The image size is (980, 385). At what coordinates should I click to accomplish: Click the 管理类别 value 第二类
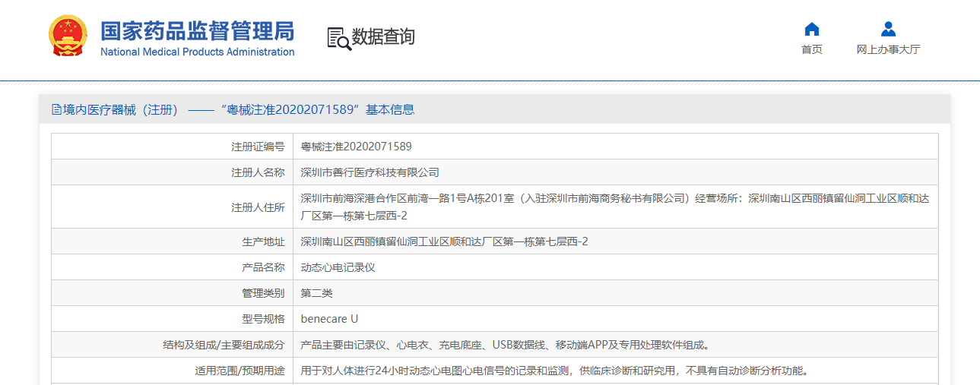click(316, 293)
